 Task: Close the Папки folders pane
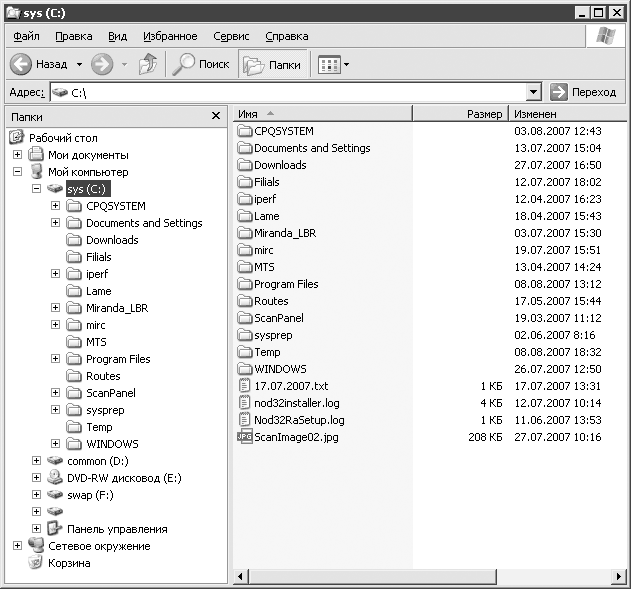216,116
